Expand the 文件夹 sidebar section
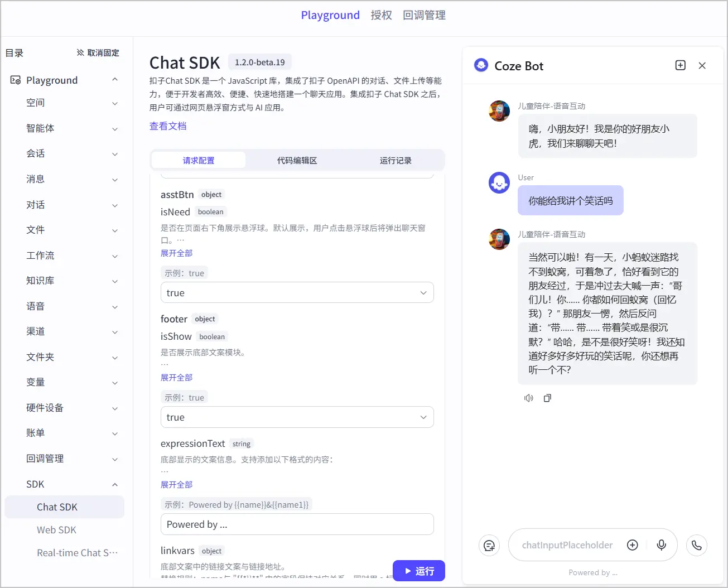The width and height of the screenshot is (728, 588). (115, 358)
